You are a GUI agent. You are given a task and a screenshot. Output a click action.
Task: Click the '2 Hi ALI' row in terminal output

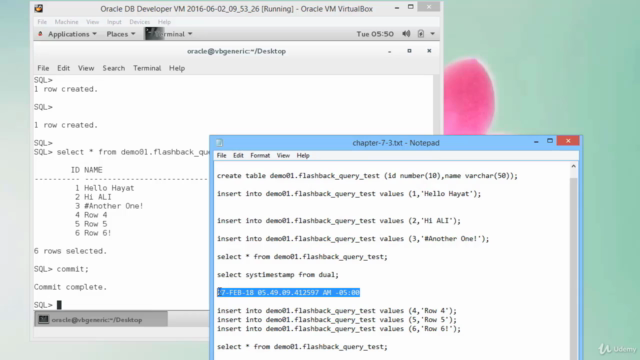(x=93, y=197)
